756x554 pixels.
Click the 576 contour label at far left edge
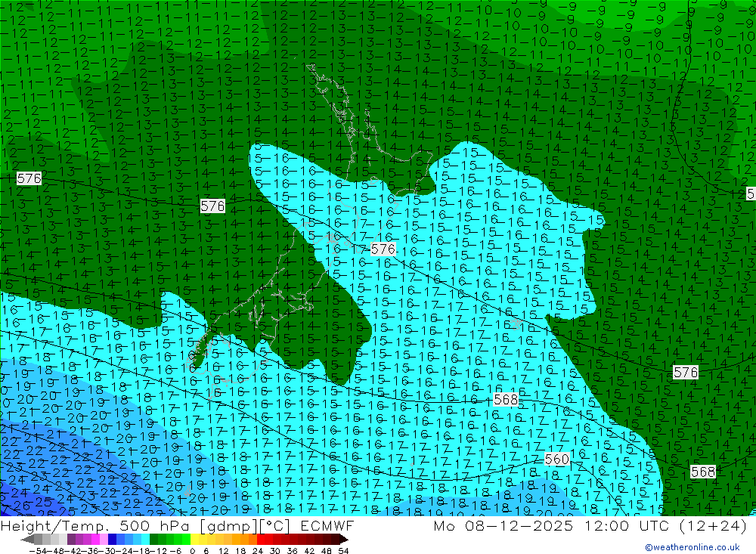[x=29, y=178]
